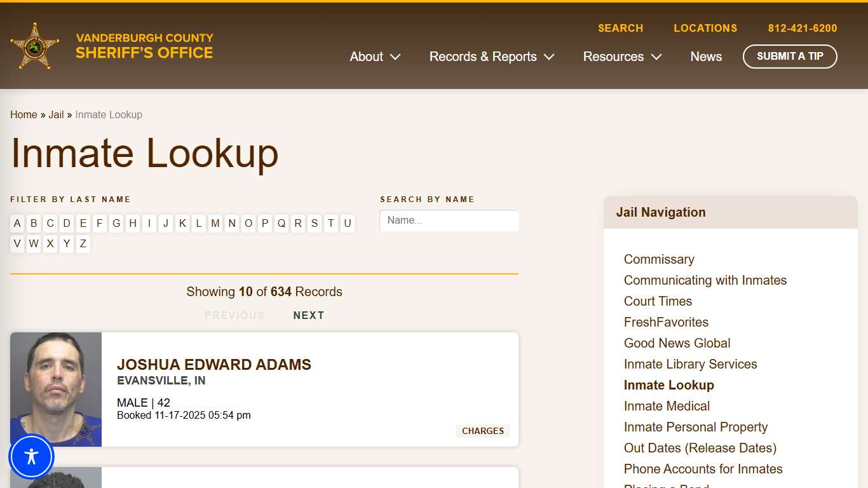Filter inmates by last name Z
Screen dimensions: 868x488
pos(83,243)
